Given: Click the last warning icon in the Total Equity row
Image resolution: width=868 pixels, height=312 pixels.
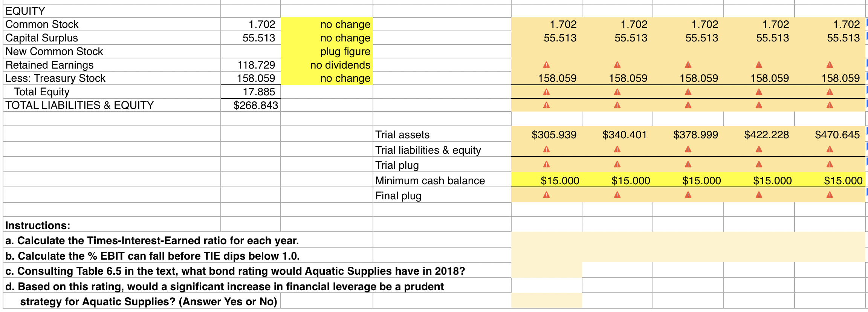Looking at the screenshot, I should 830,92.
